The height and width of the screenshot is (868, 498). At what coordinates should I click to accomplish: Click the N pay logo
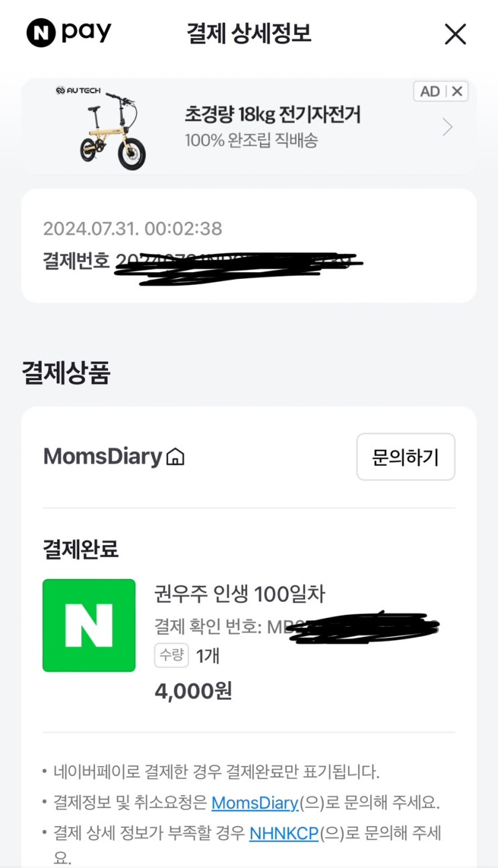(68, 33)
